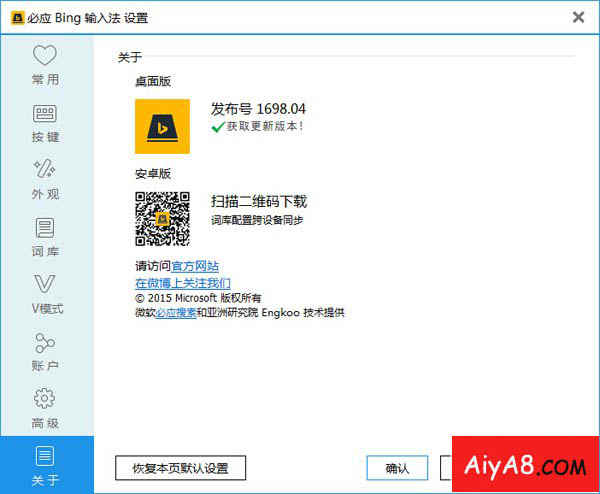The width and height of the screenshot is (600, 494).
Task: Click the yellow Bing IME logo
Action: [162, 126]
